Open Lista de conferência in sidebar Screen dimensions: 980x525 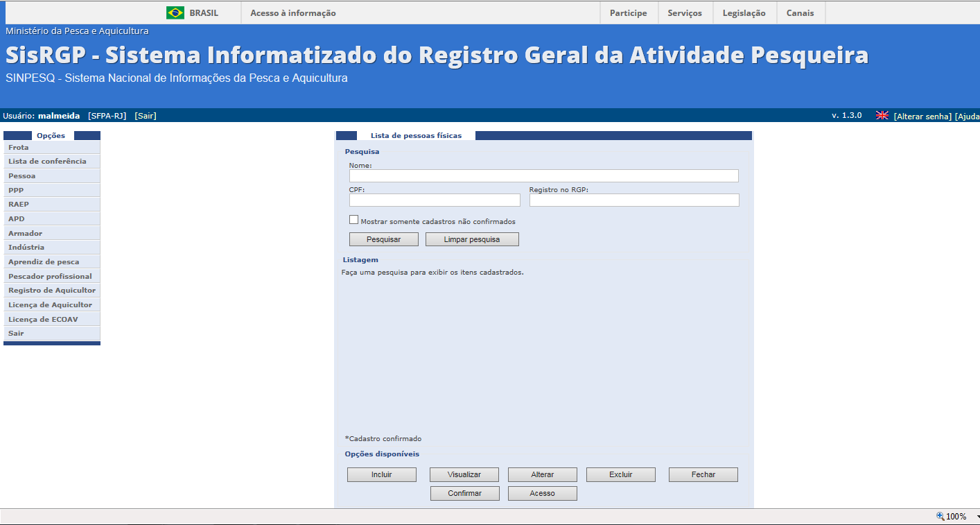52,161
